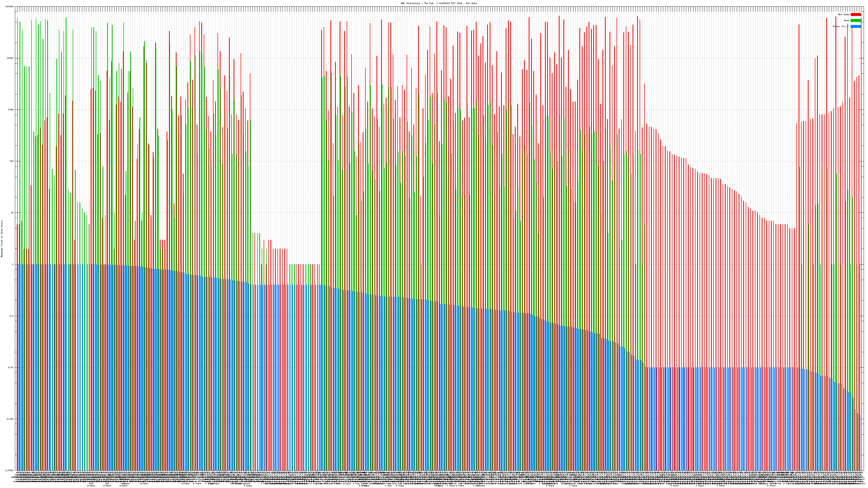
Task: Click the 0.0001 y-axis tick label
Action: pos(10,470)
